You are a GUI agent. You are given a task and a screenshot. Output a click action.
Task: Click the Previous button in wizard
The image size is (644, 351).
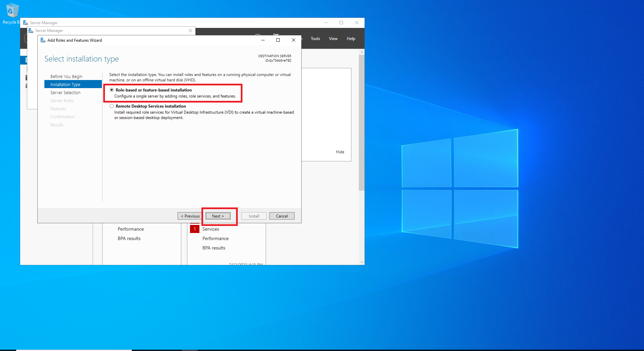[190, 216]
